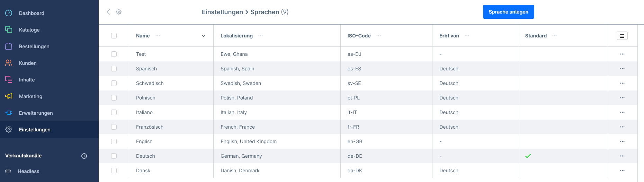Open the Dashboard speedometer icon
The width and height of the screenshot is (644, 182).
(x=9, y=13)
